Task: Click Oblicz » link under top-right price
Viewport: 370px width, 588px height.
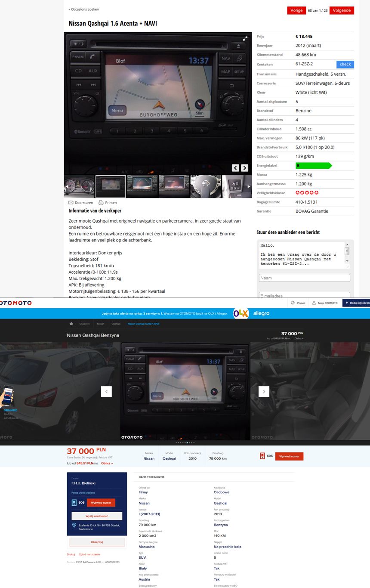Action: 299,338
